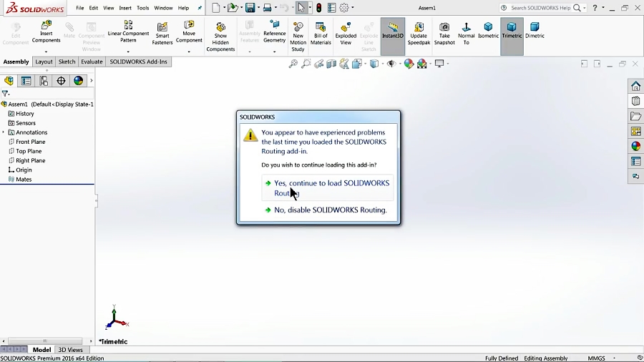Open the Edit menu
644x362 pixels.
point(94,8)
